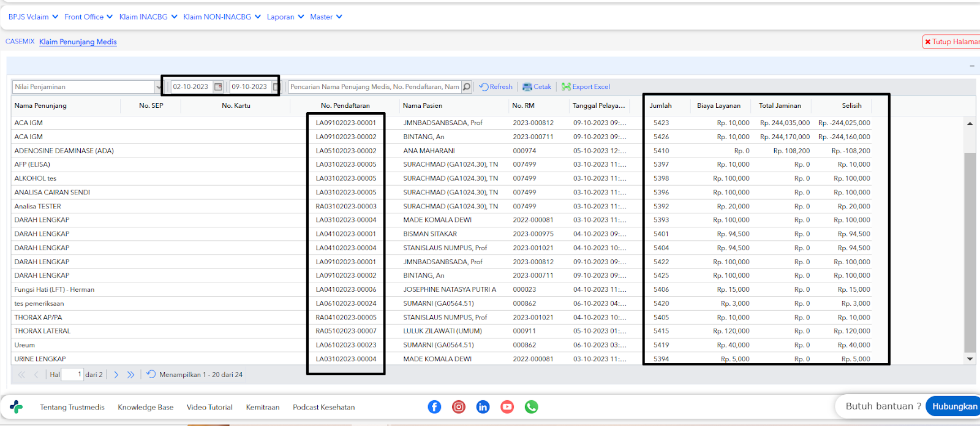The height and width of the screenshot is (426, 980).
Task: Print the list using the Cetak icon
Action: point(537,87)
